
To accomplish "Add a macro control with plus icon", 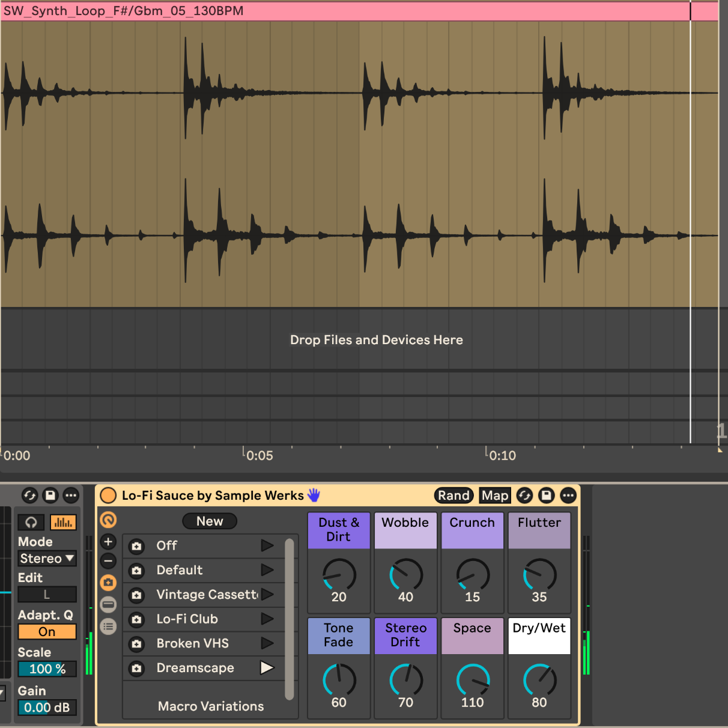I will (108, 542).
